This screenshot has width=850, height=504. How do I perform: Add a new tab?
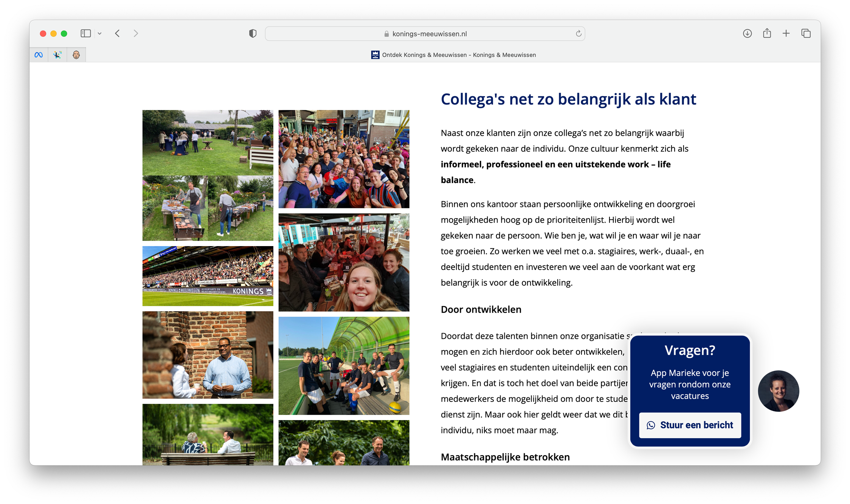(786, 33)
